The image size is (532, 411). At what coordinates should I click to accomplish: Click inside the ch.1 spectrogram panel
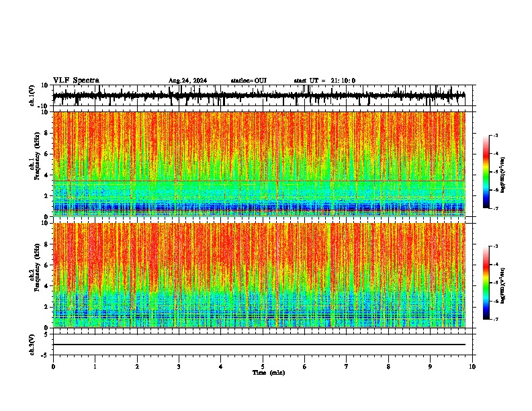(259, 164)
